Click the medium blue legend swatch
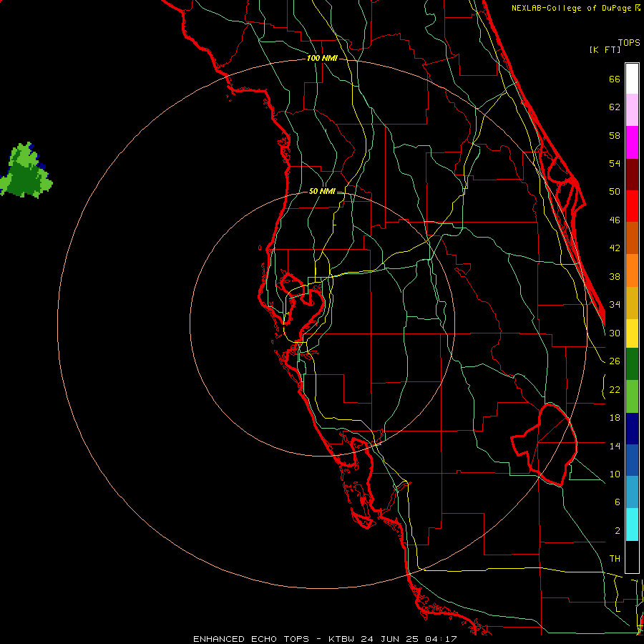Image resolution: width=644 pixels, height=644 pixels. (x=632, y=460)
